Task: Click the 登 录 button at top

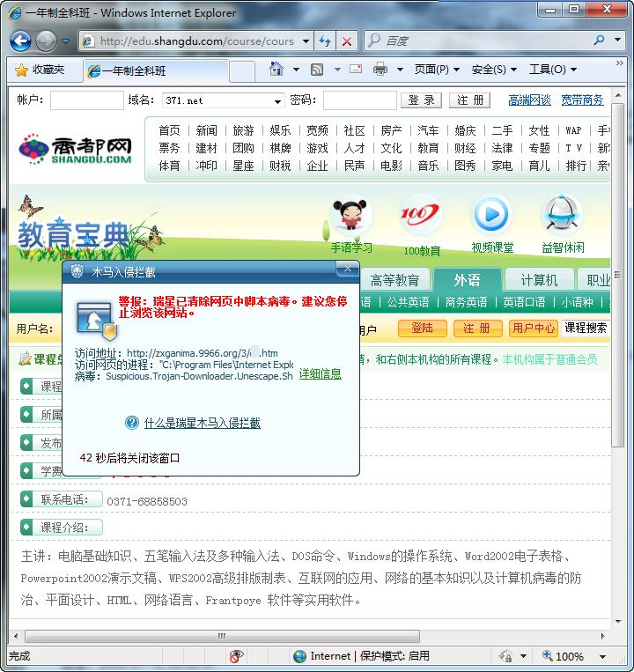Action: [422, 100]
